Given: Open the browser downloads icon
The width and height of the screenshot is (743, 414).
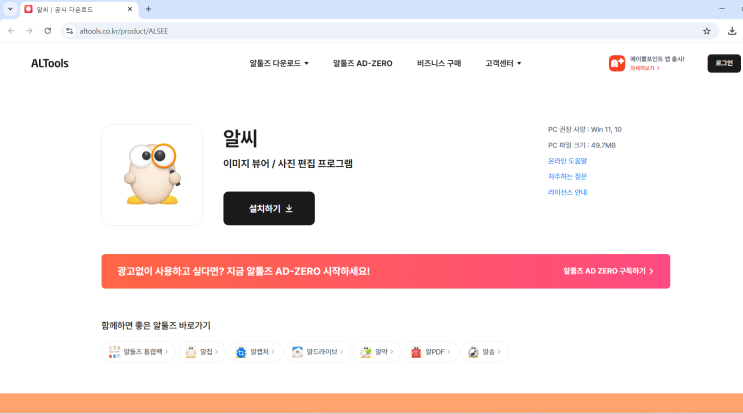Looking at the screenshot, I should [732, 31].
